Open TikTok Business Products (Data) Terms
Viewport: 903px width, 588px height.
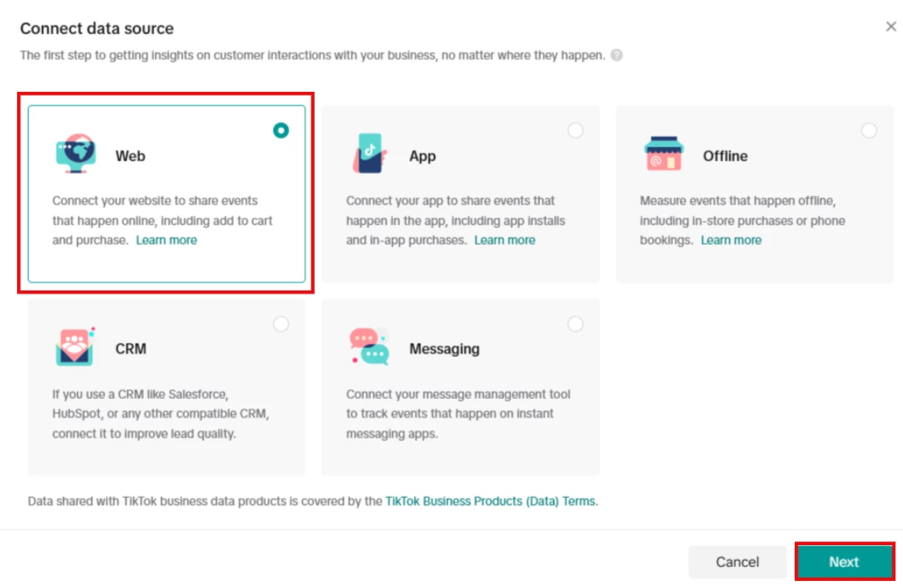click(490, 502)
